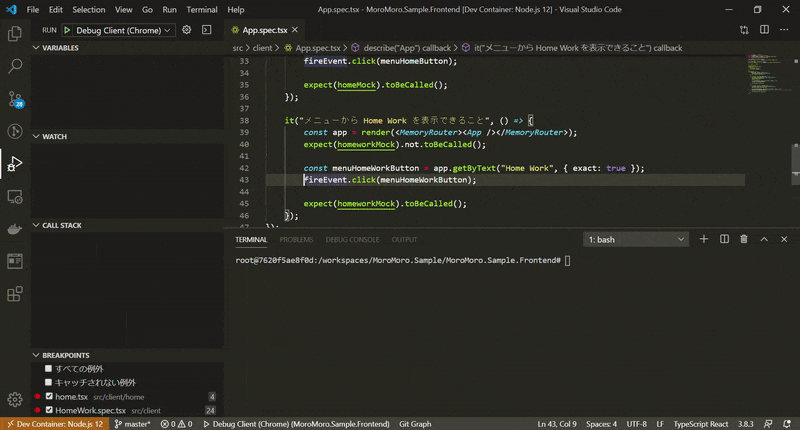Open the Docker view in activity bar
Screen dimensions: 800x430
click(x=15, y=229)
